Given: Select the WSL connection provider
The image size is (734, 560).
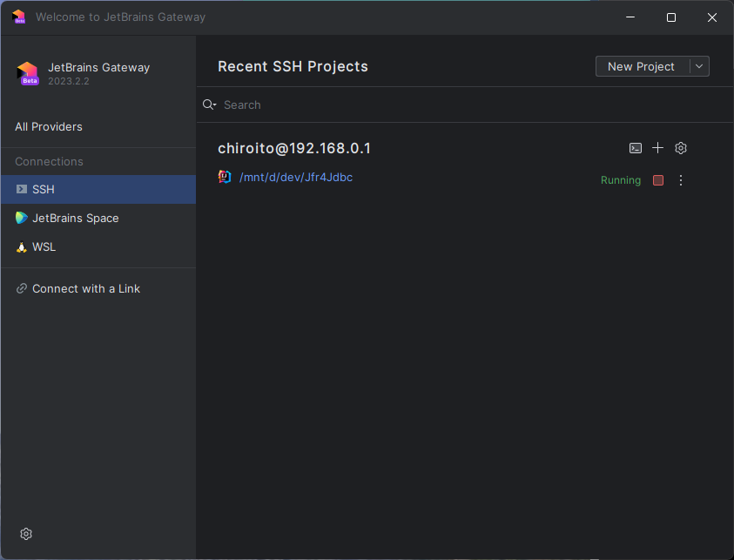Looking at the screenshot, I should point(98,246).
